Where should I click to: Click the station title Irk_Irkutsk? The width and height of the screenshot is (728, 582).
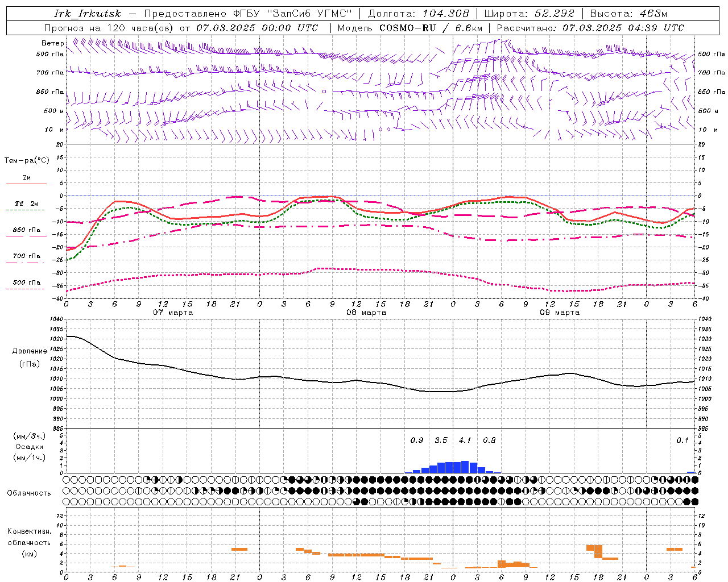[x=88, y=14]
